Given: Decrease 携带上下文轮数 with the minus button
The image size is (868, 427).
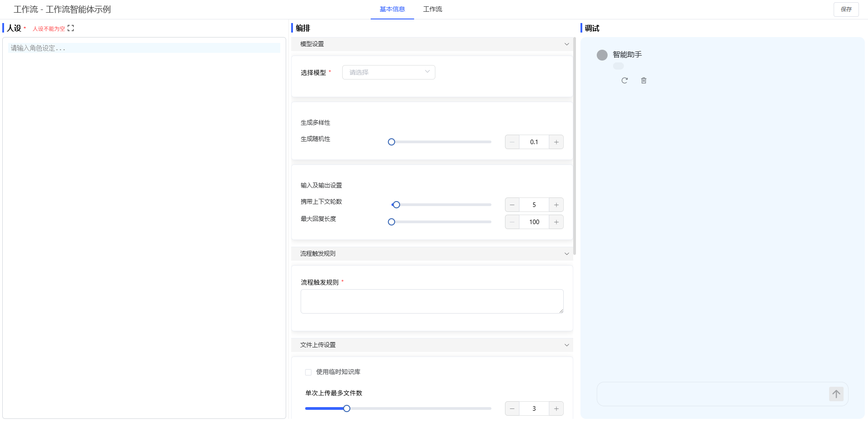Looking at the screenshot, I should (x=512, y=205).
